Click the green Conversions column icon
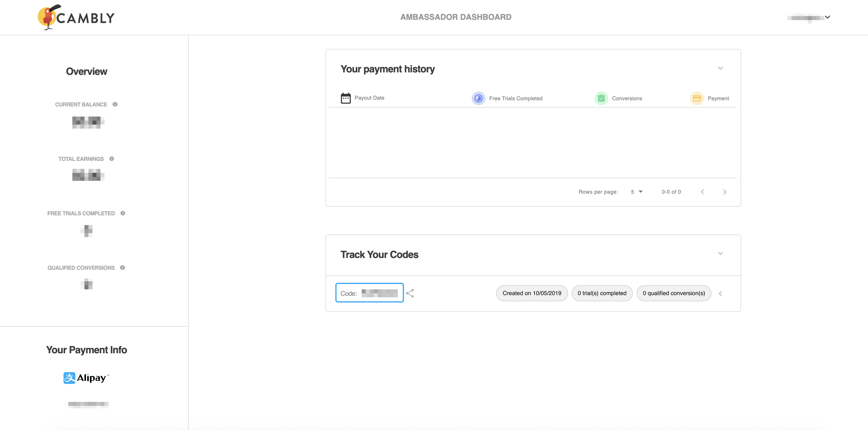The width and height of the screenshot is (868, 430). (601, 98)
